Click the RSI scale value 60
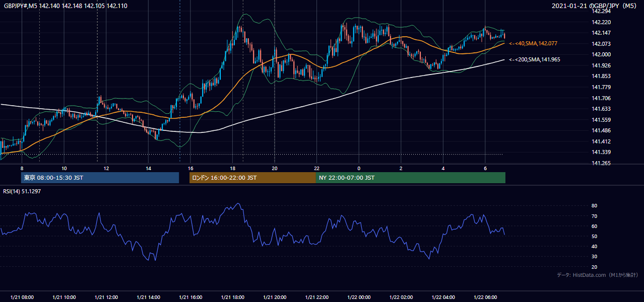Viewport: 644px width, 302px height. click(595, 226)
